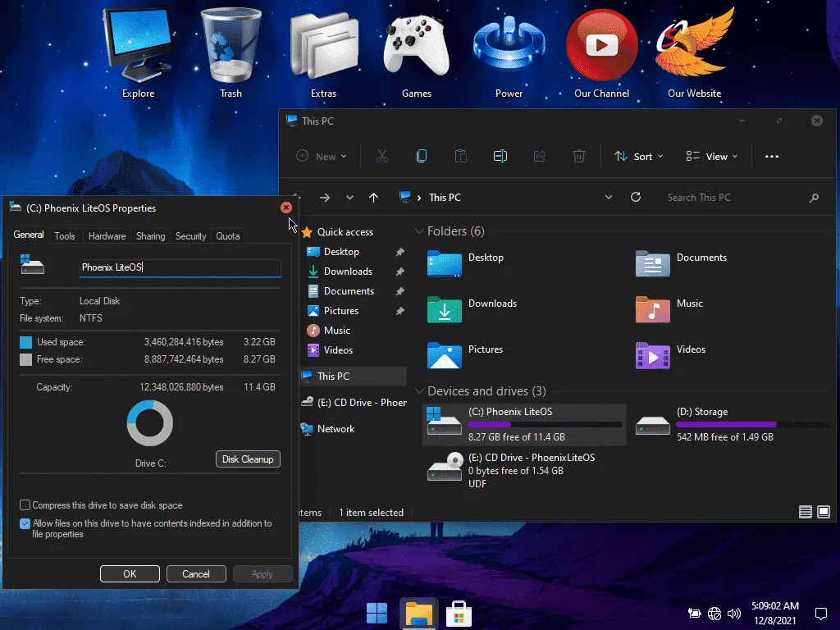Open the Our Channel icon
The height and width of the screenshot is (630, 840).
coord(601,53)
